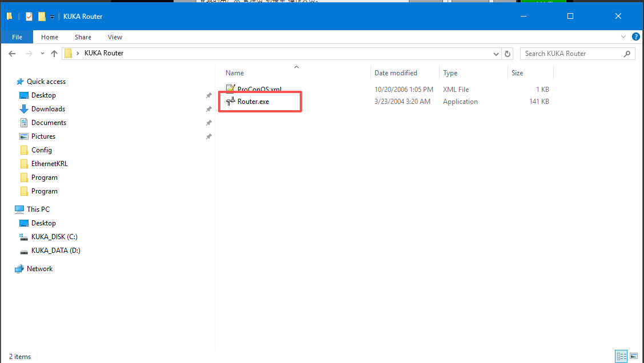Open Downloads in Quick access

(48, 109)
